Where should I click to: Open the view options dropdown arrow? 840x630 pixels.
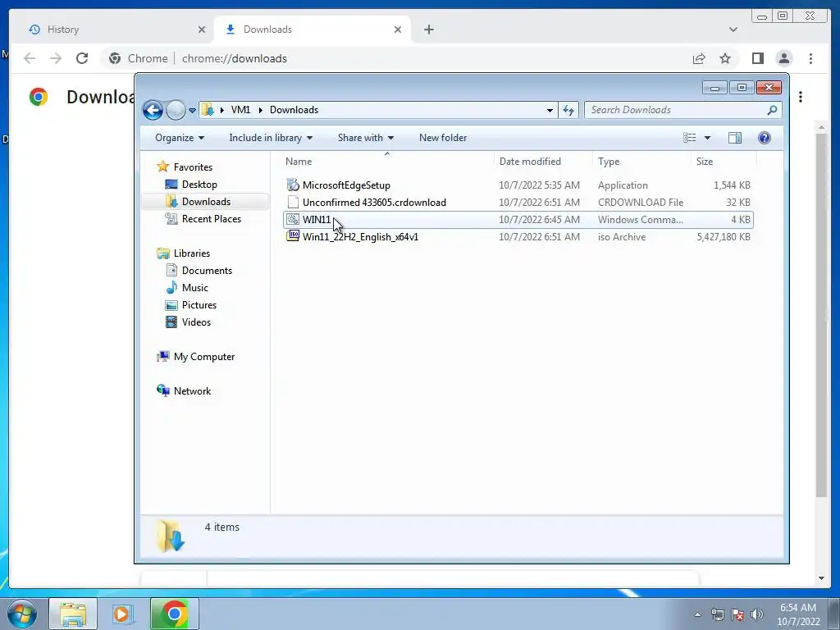click(x=707, y=138)
